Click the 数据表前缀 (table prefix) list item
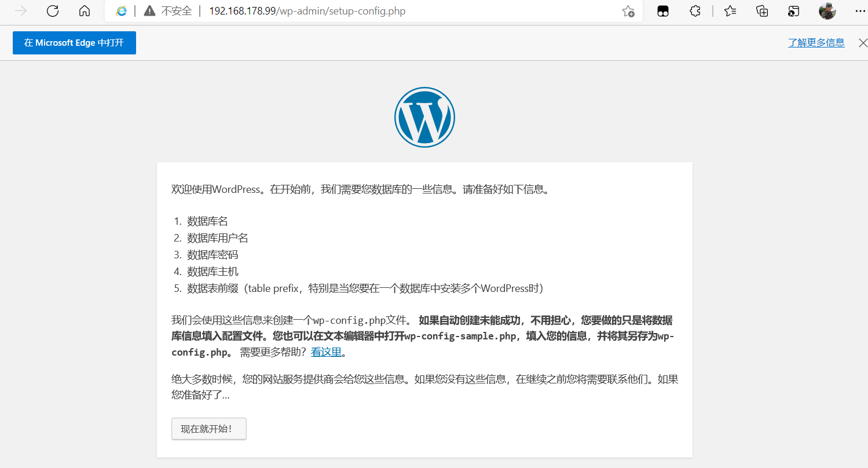This screenshot has width=868, height=468. coord(365,288)
